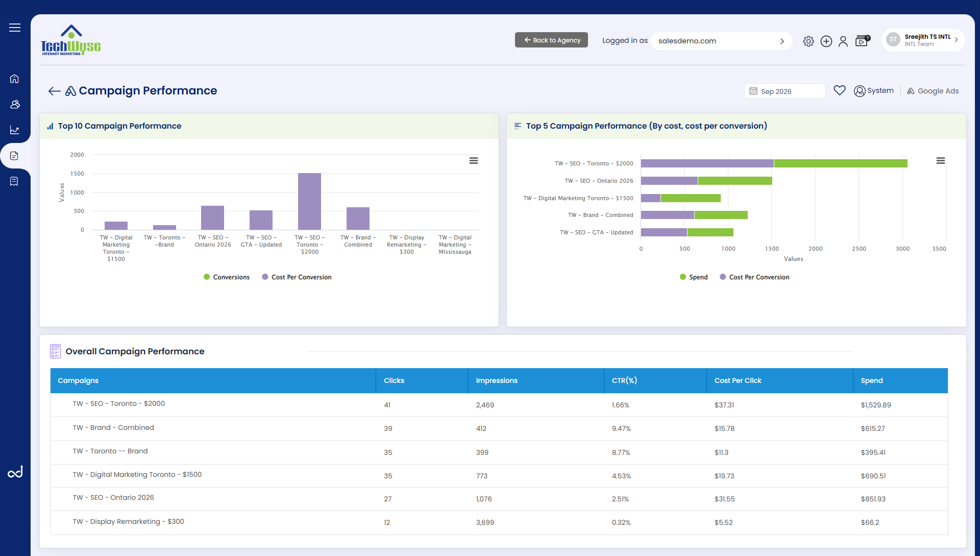Screen dimensions: 980x556
Task: Click the Back to Agency button
Action: click(551, 40)
